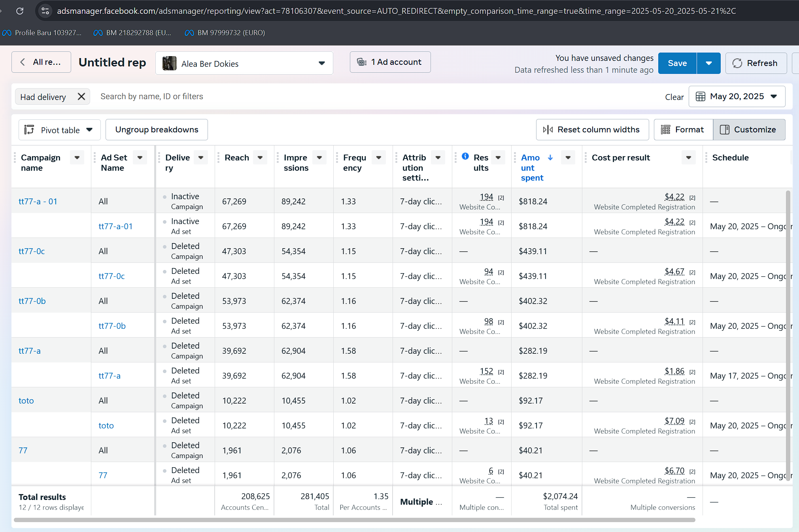Click the Results column info icon
799x532 pixels.
click(x=465, y=157)
